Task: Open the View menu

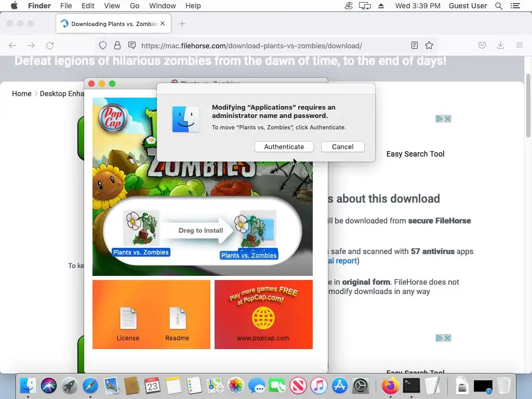Action: click(112, 6)
